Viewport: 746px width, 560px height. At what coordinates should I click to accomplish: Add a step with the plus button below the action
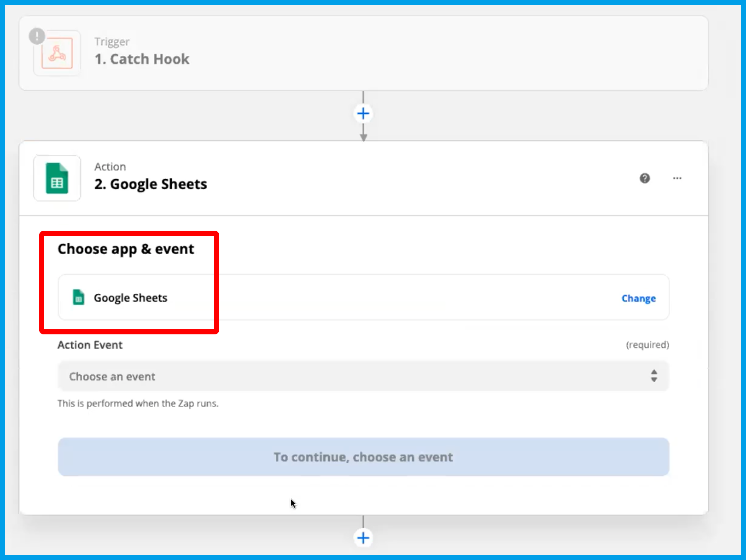363,538
